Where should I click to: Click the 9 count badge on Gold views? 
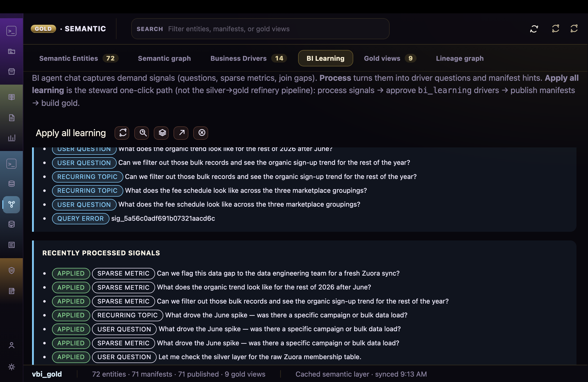click(410, 58)
